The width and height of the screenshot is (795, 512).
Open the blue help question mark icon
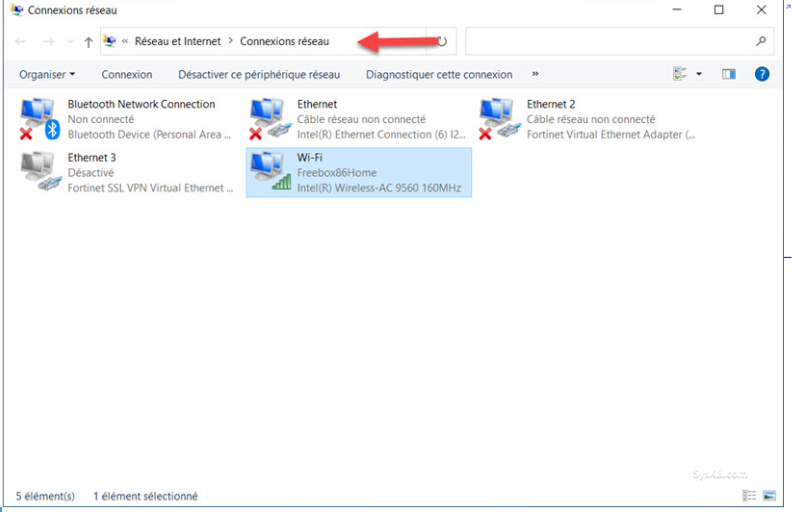(x=761, y=74)
